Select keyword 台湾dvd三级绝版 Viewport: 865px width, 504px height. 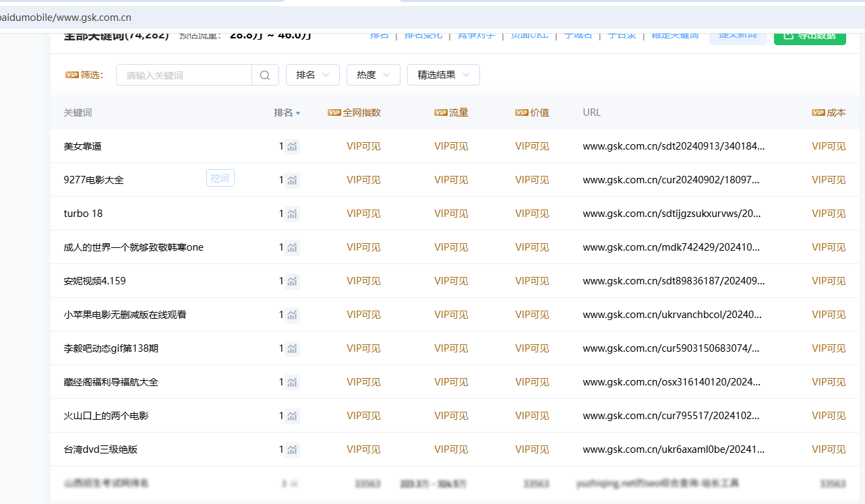101,449
